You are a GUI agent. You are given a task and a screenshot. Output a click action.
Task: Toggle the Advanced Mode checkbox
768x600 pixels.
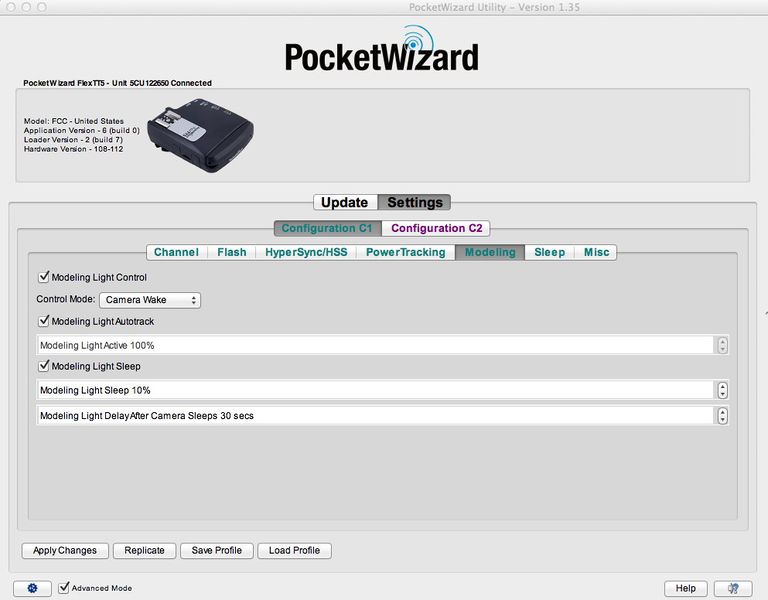(65, 587)
